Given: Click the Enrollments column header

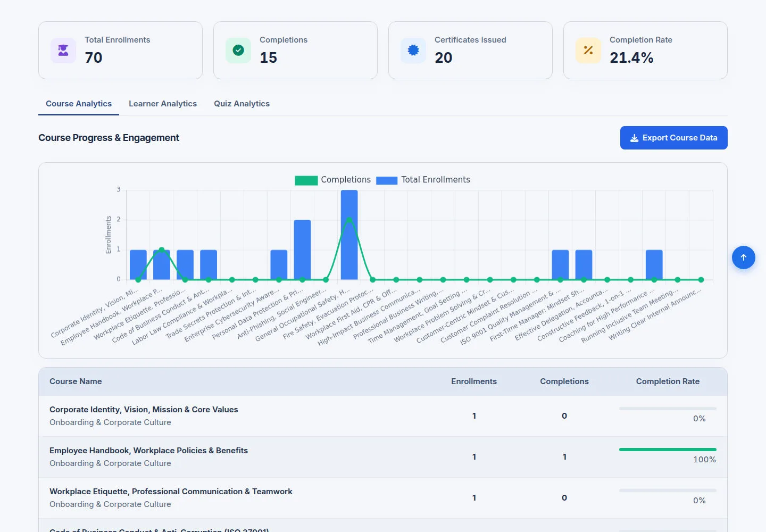Looking at the screenshot, I should tap(474, 381).
